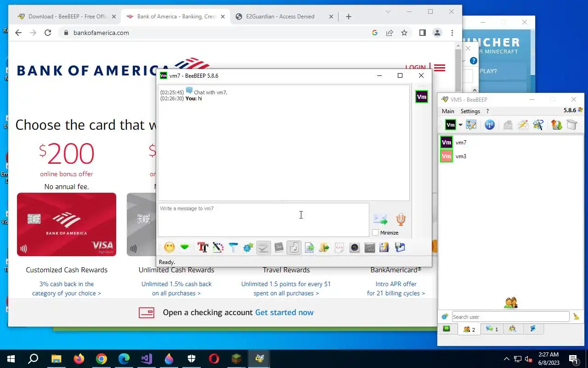Open Windows Start menu
Screen dimensions: 588x368
pos(11,359)
